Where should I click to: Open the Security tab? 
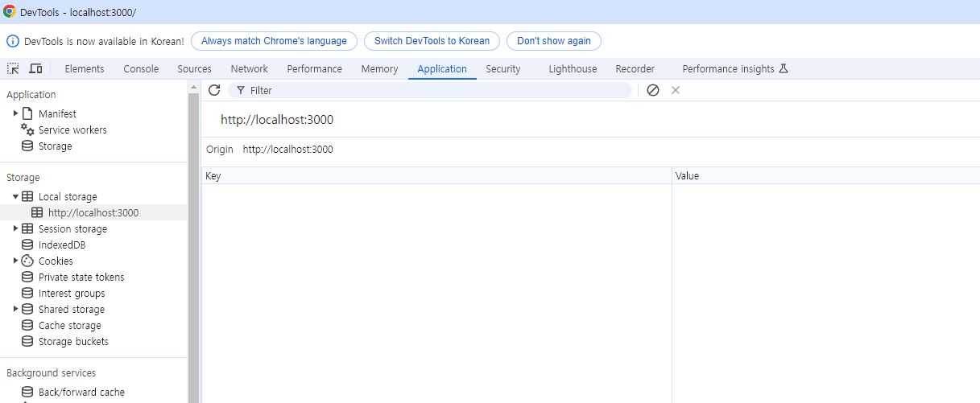(503, 69)
